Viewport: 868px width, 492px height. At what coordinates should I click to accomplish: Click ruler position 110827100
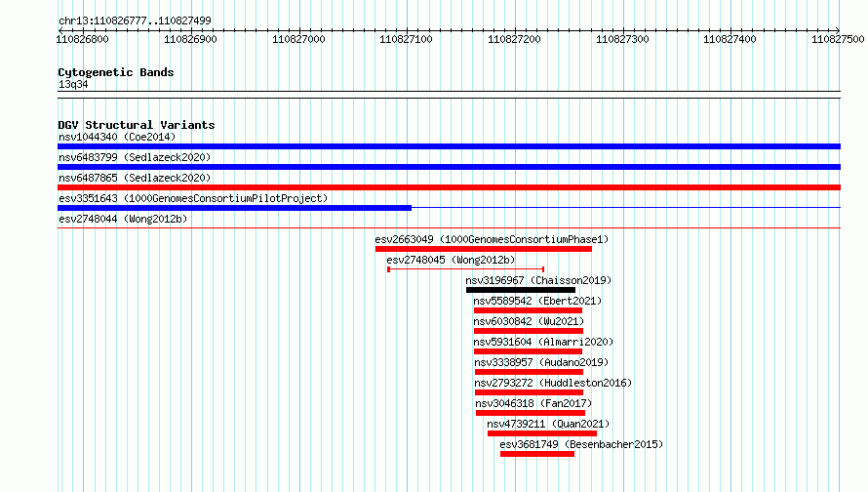[x=406, y=39]
